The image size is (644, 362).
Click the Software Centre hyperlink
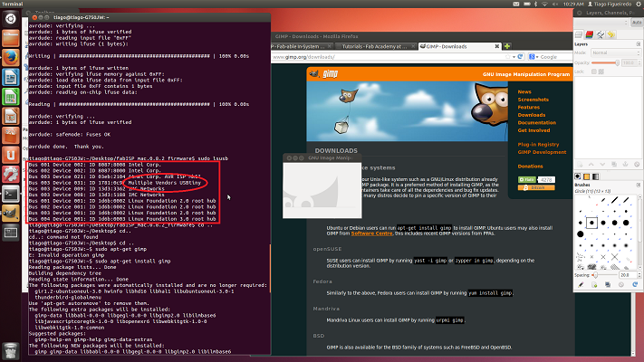[371, 233]
